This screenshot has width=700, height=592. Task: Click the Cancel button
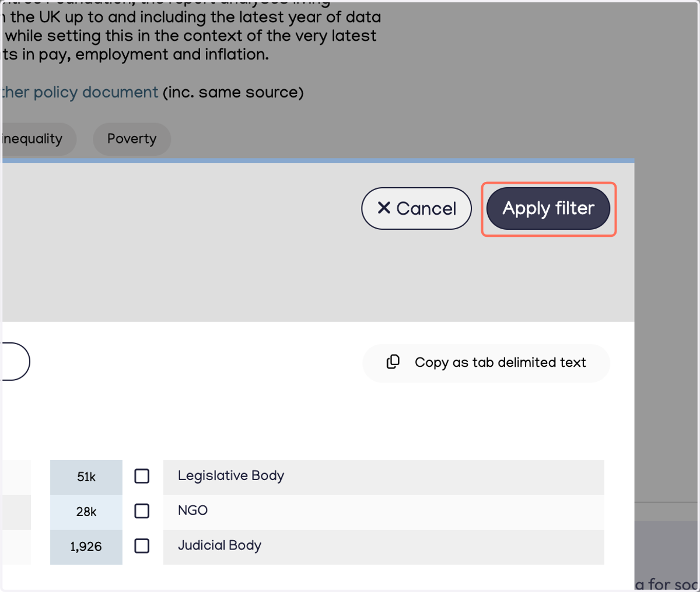416,208
